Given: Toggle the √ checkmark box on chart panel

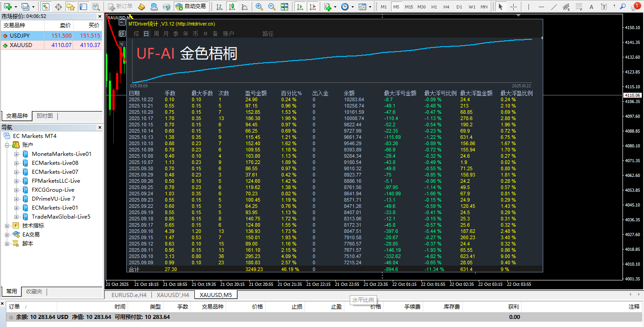Looking at the screenshot, I should click(122, 44).
